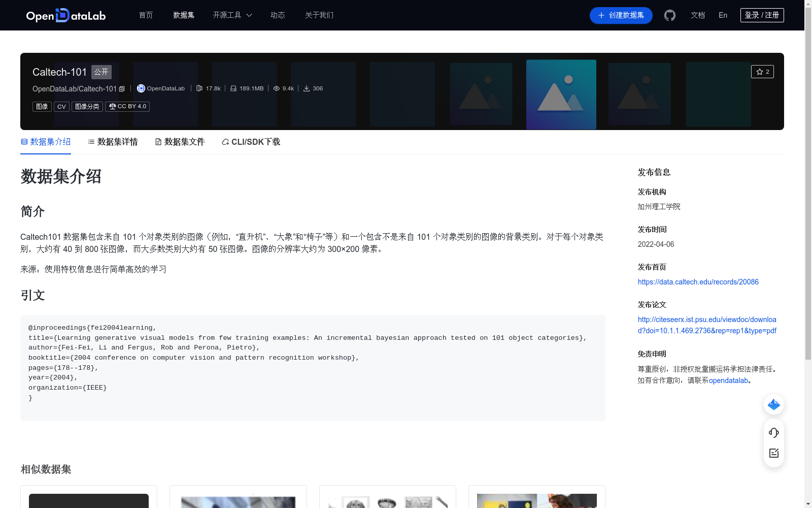
Task: Open 动态 navigation item
Action: tap(278, 15)
